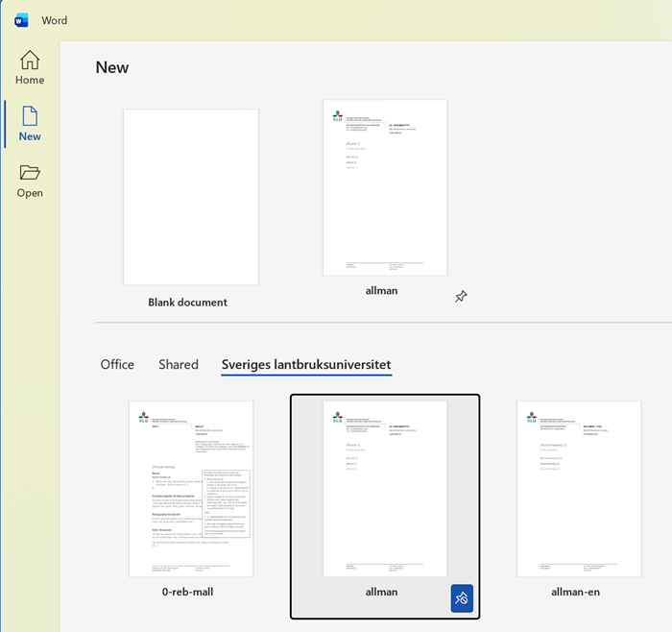Click the "0-reb-mall" template name

[188, 592]
